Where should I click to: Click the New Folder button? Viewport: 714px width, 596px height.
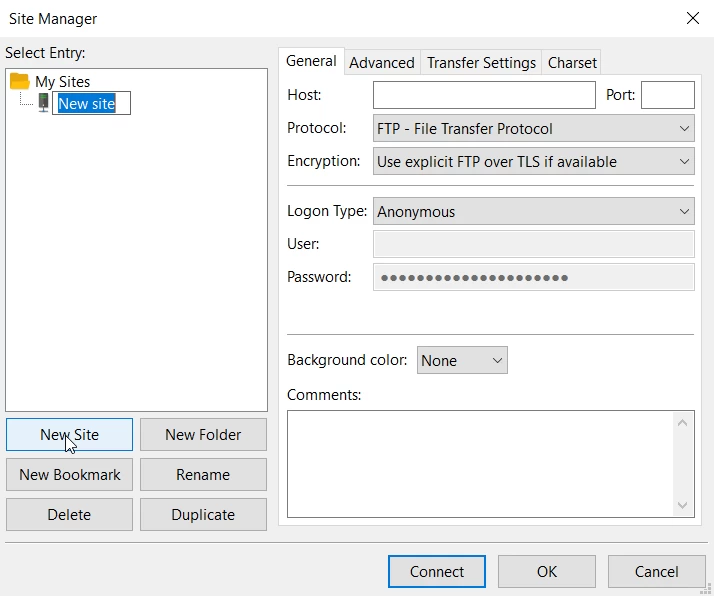(203, 435)
